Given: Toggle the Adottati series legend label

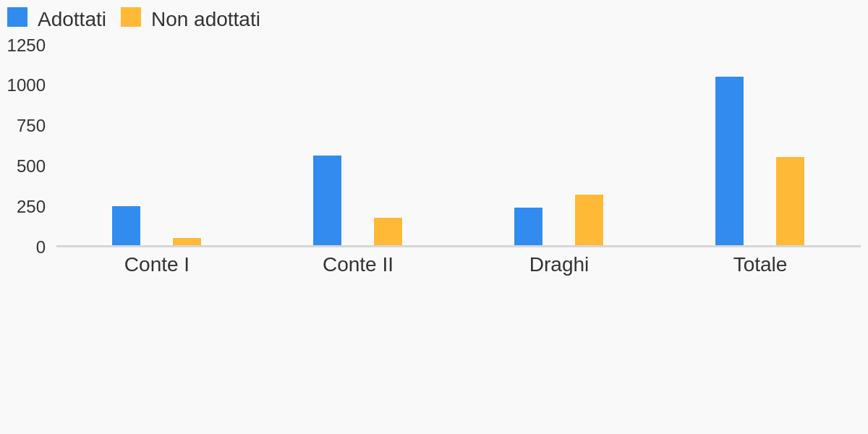Looking at the screenshot, I should click(x=72, y=20).
